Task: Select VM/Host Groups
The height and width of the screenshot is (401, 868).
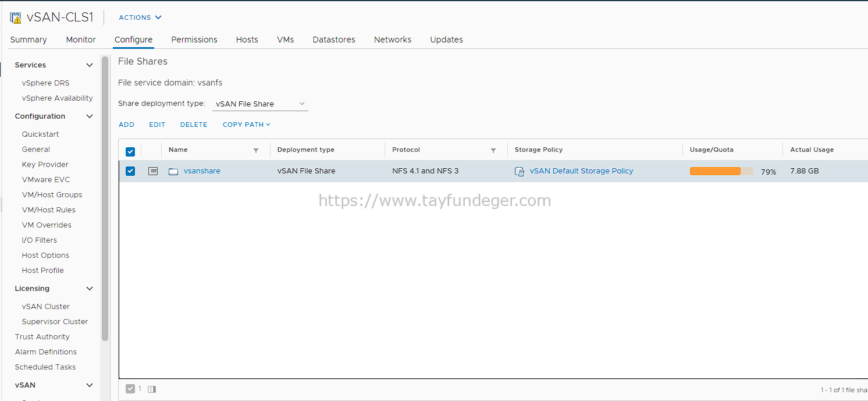Action: coord(52,195)
